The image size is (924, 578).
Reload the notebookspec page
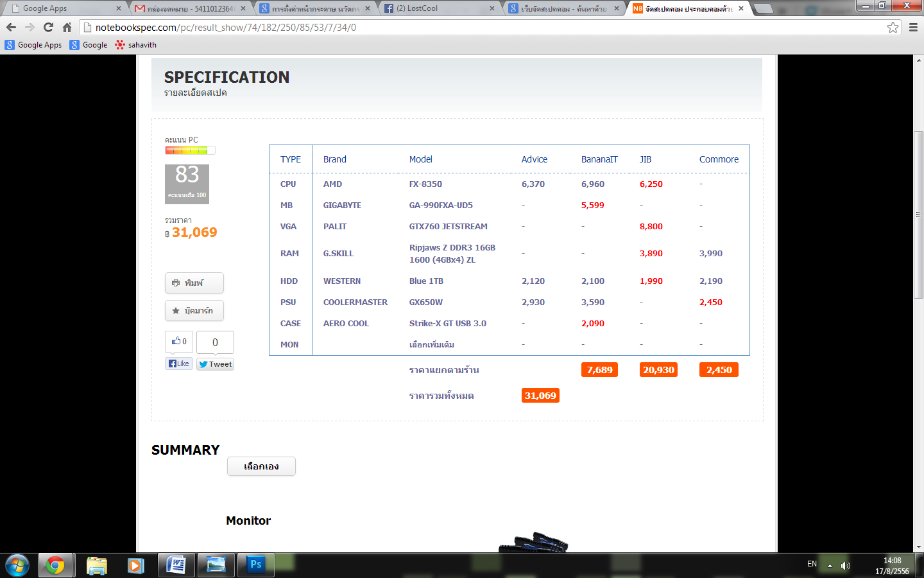pos(48,28)
